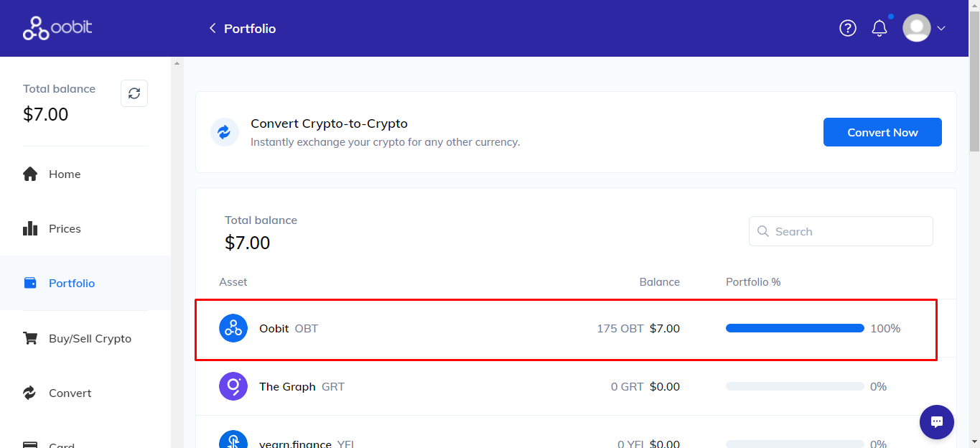Click the Oobit asset name link

(x=274, y=329)
